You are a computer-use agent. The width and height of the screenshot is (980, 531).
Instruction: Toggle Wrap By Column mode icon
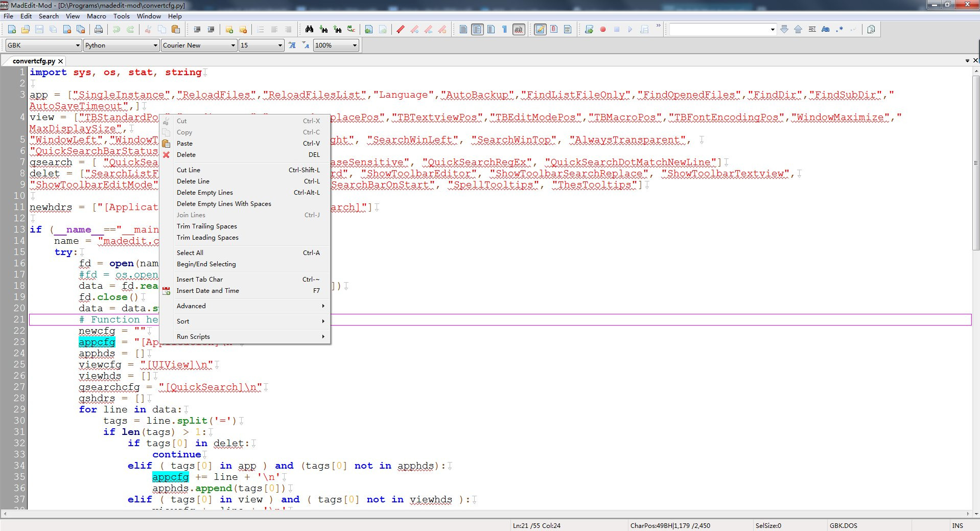coord(491,30)
